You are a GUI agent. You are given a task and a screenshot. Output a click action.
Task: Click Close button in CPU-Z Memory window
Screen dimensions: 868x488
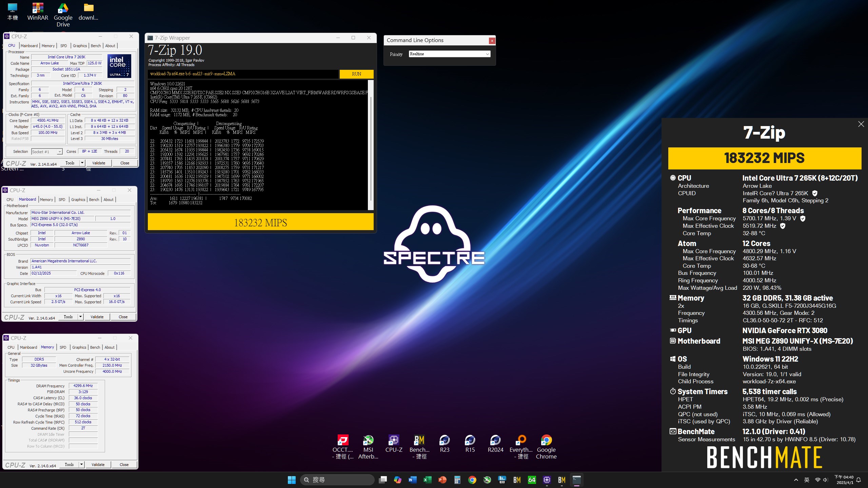124,465
